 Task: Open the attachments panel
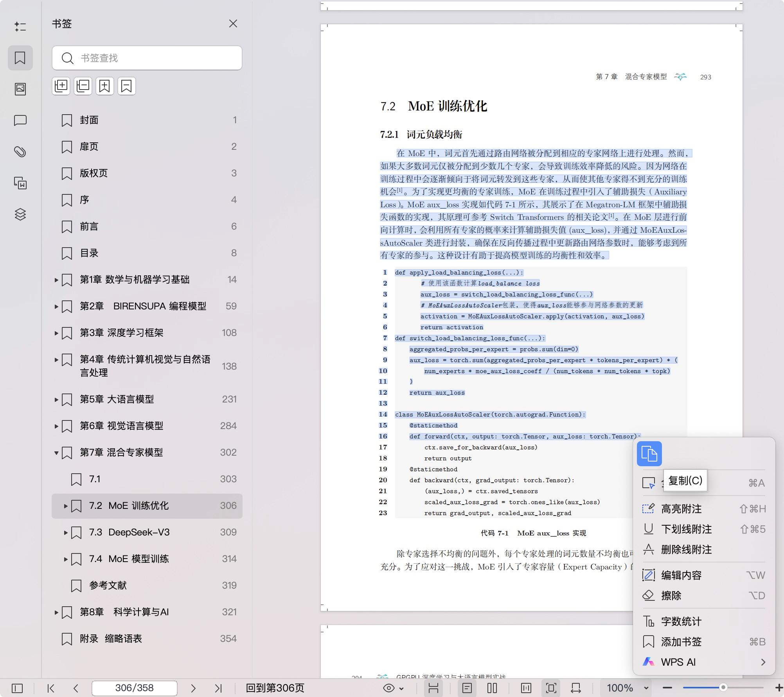20,152
